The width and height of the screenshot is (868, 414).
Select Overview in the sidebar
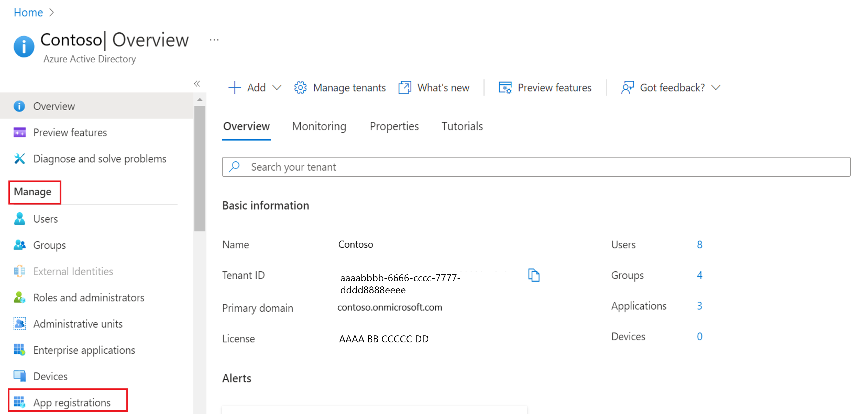click(x=97, y=106)
